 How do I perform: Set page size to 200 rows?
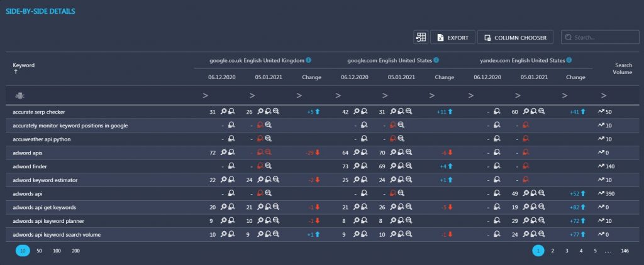tap(75, 251)
